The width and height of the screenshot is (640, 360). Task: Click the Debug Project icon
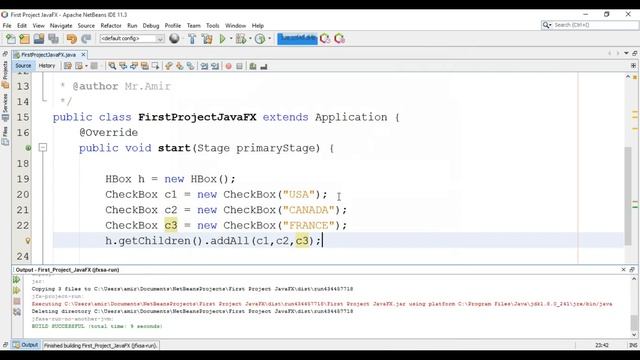pos(241,39)
